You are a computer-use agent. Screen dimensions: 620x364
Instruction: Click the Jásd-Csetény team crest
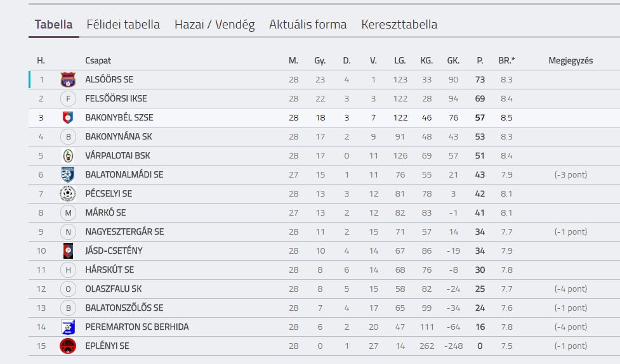click(x=68, y=250)
